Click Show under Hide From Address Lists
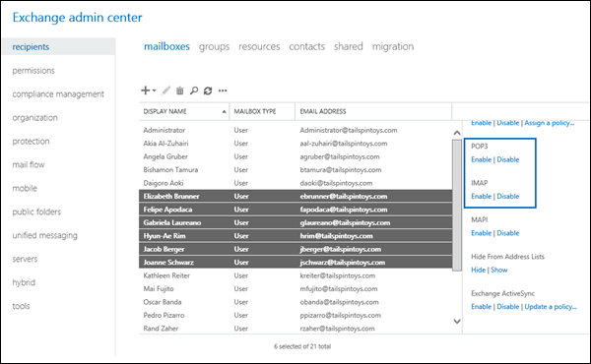Screen dimensions: 591x364 coord(499,270)
